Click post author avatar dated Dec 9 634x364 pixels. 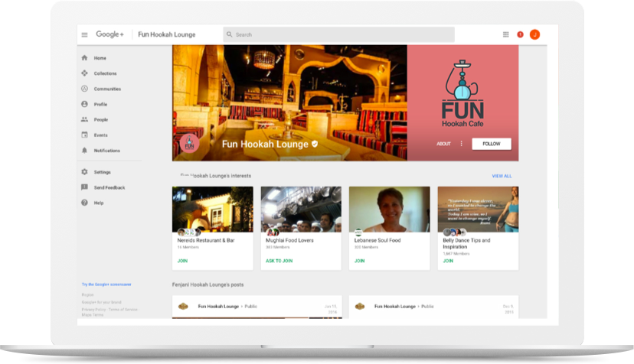pyautogui.click(x=360, y=306)
